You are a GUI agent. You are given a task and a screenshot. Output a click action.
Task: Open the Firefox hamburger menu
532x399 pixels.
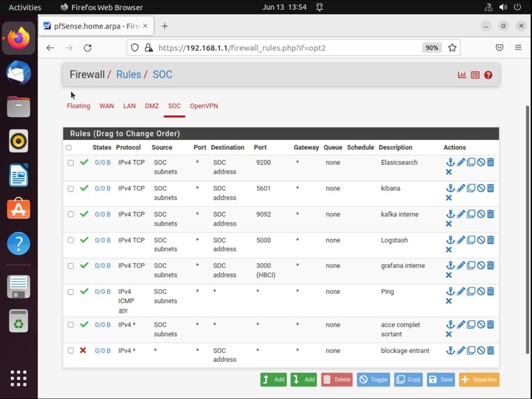[x=518, y=48]
